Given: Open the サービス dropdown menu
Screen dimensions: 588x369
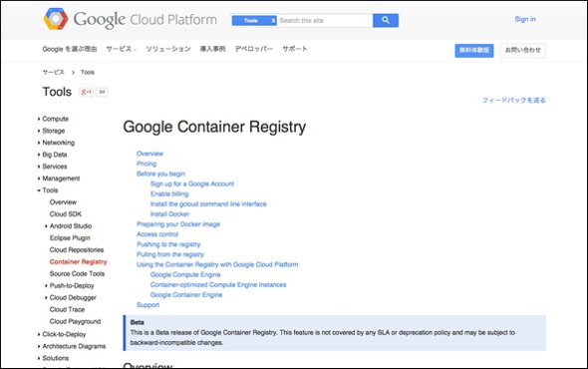Looking at the screenshot, I should (x=121, y=49).
